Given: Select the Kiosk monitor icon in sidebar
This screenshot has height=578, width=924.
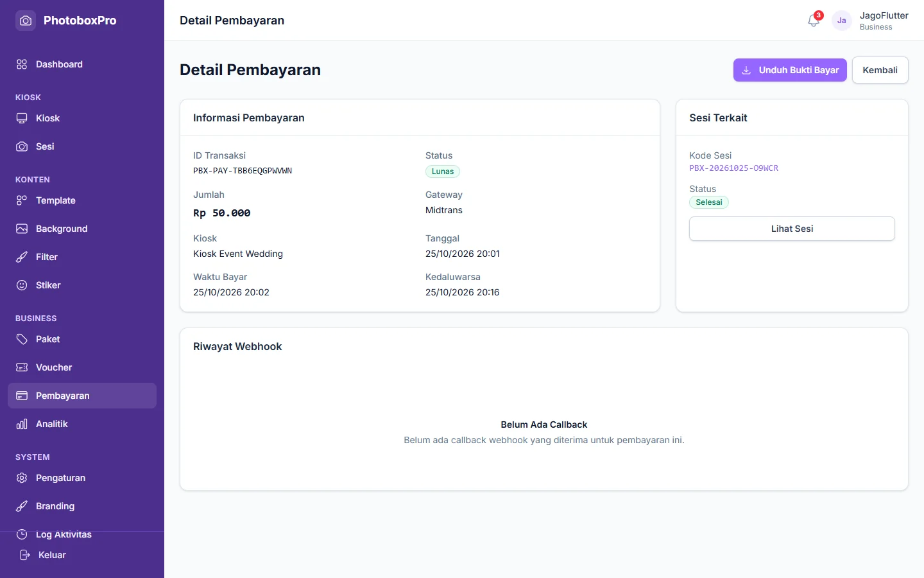Looking at the screenshot, I should (22, 118).
